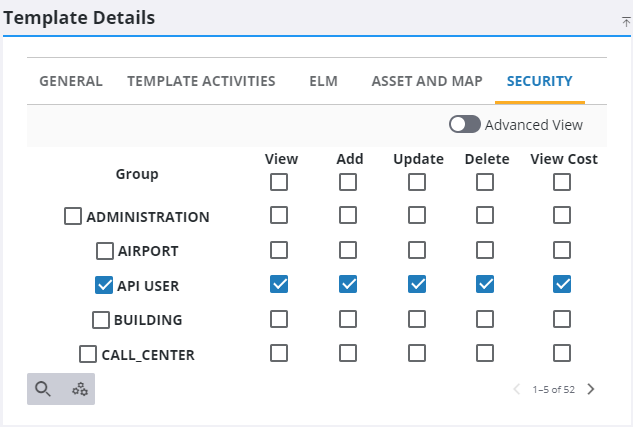
Task: Select the View Cost header checkbox
Action: click(562, 182)
